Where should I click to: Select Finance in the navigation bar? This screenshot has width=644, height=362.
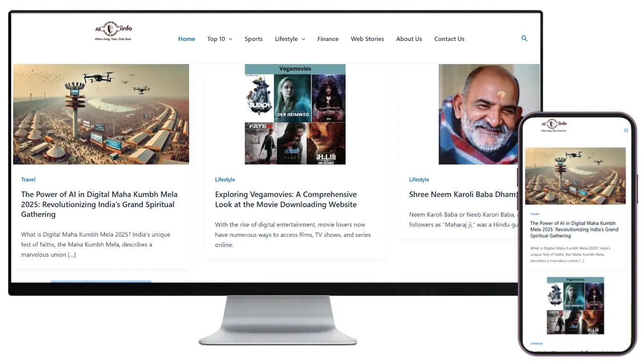coord(328,39)
